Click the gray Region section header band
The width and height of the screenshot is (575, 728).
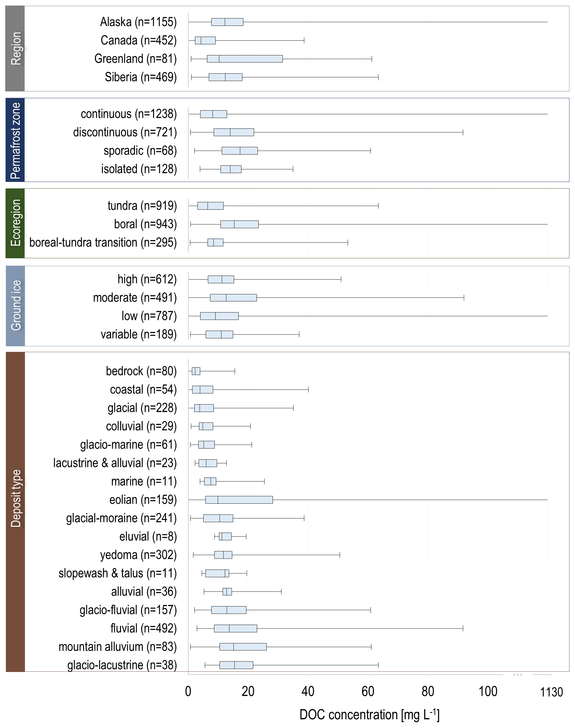click(x=15, y=48)
